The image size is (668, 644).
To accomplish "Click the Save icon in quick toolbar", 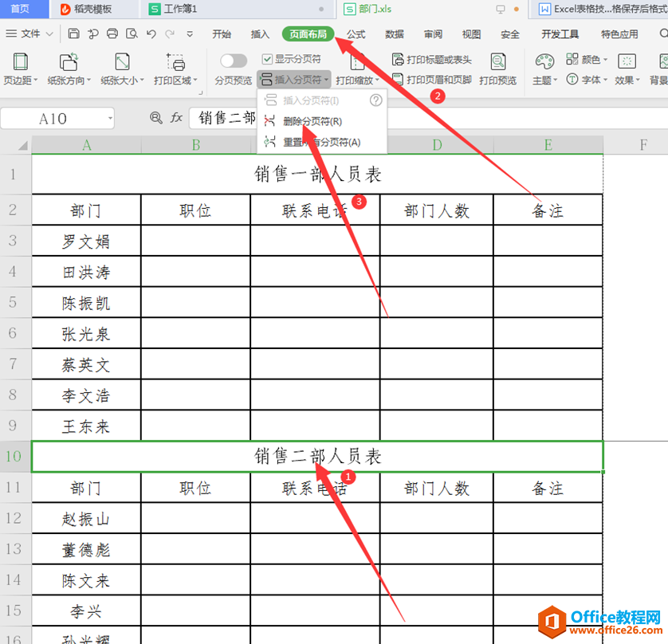I will [x=73, y=33].
